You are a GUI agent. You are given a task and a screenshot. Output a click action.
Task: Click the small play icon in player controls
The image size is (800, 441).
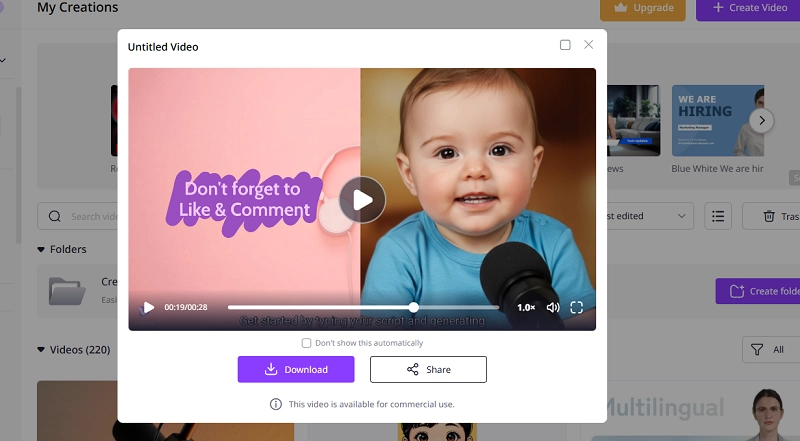coord(149,308)
